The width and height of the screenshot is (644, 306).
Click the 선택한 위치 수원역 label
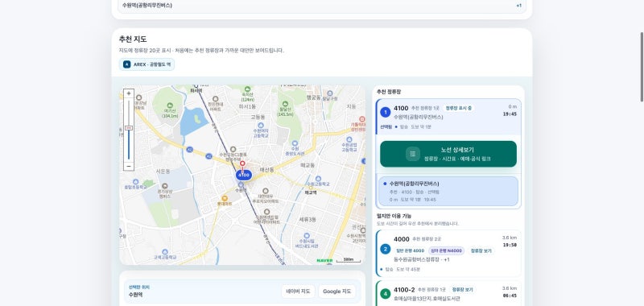pyautogui.click(x=139, y=292)
